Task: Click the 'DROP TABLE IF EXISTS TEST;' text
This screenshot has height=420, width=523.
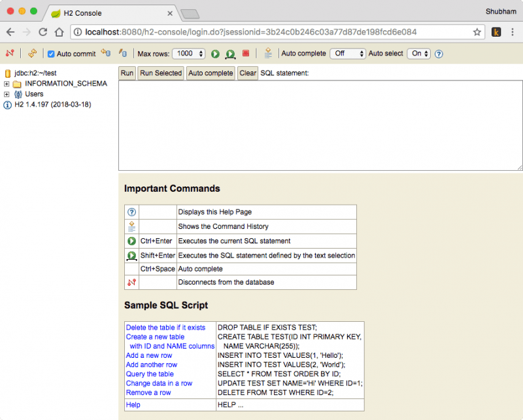Action: point(267,328)
